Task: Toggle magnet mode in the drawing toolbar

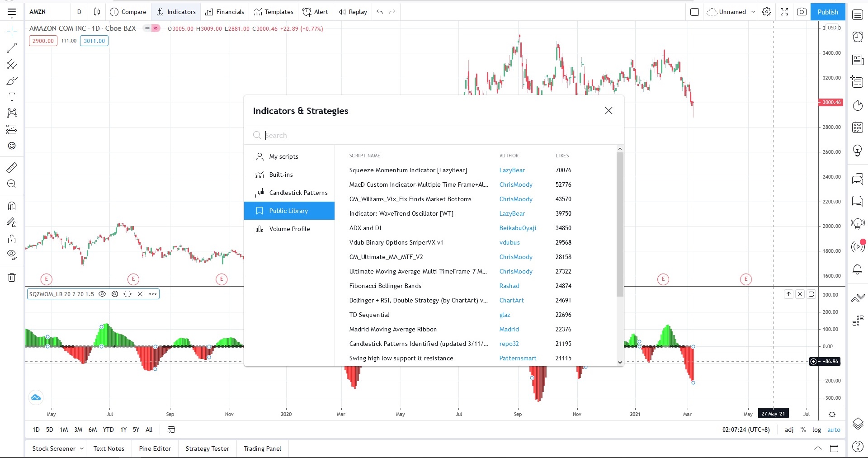Action: 12,206
